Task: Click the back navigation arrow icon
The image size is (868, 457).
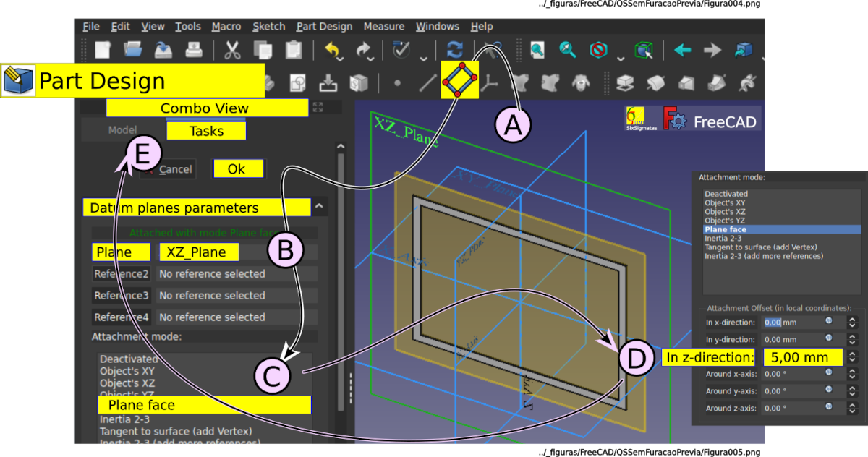Action: click(682, 50)
